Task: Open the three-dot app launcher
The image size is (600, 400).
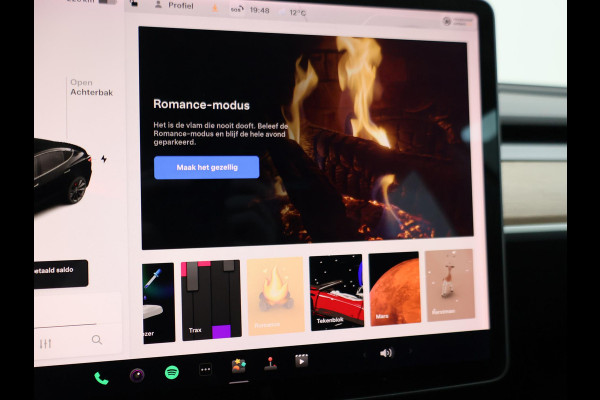Action: coord(206,369)
